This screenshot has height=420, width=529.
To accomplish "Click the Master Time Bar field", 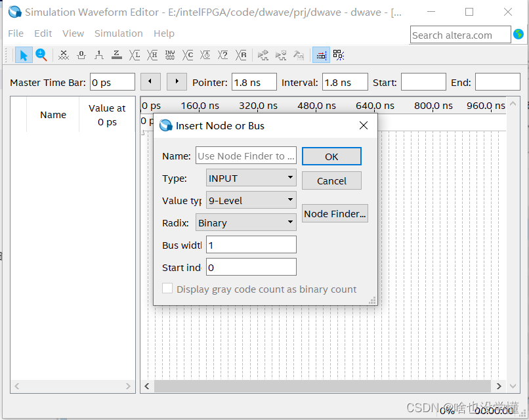I will coord(112,82).
